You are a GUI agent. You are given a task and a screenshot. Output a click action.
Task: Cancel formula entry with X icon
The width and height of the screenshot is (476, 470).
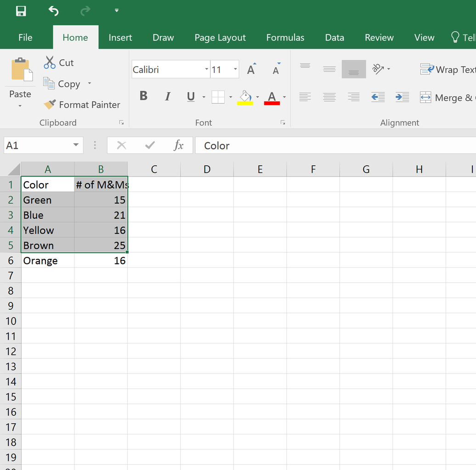click(121, 145)
